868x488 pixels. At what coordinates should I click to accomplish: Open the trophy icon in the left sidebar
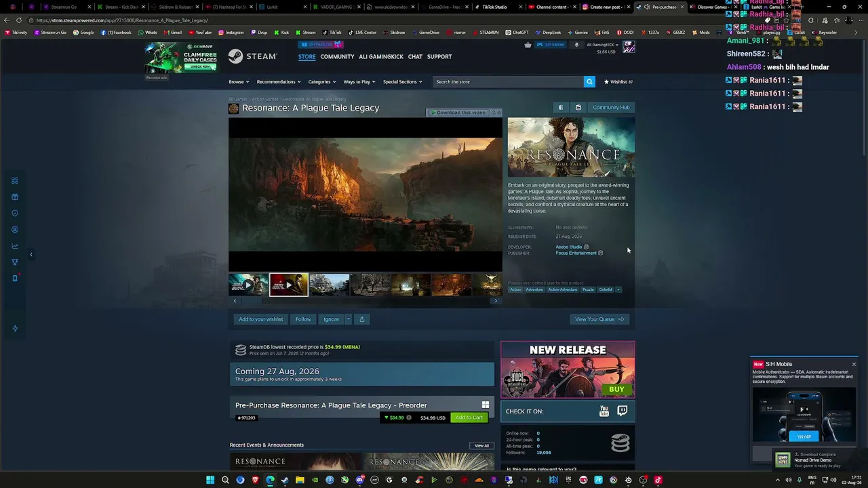(15, 262)
